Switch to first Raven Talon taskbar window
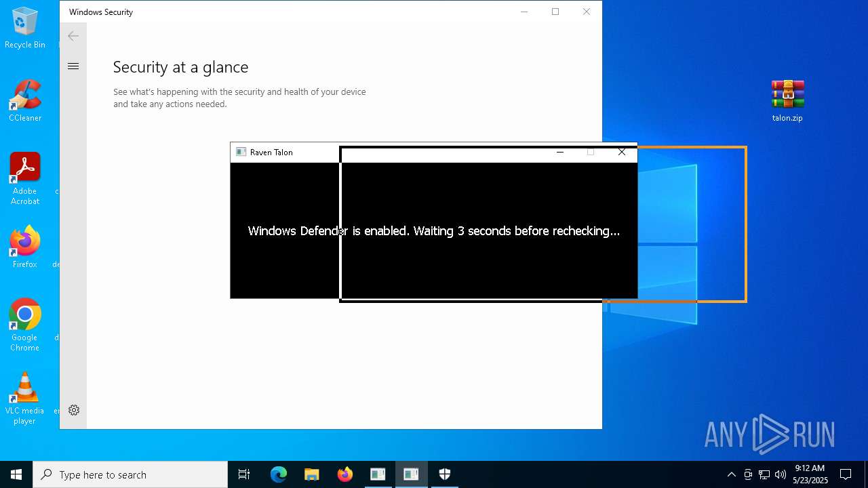868x488 pixels. pos(378,474)
